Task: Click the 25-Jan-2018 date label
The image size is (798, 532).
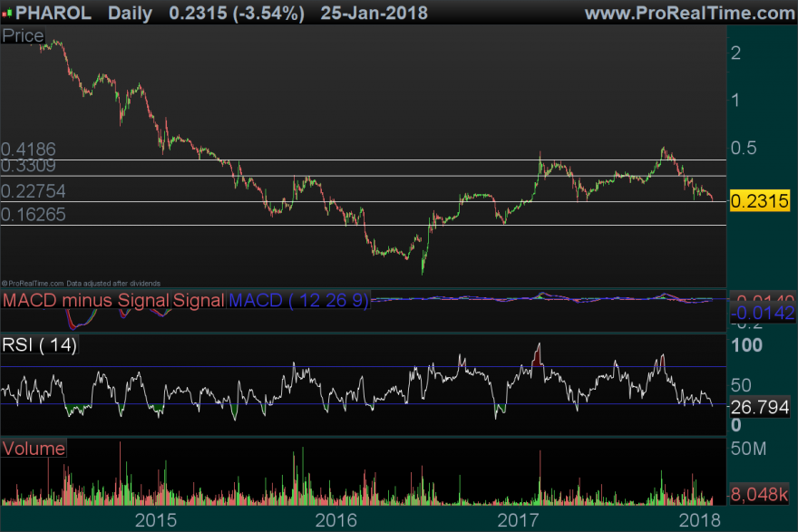Action: [x=374, y=13]
